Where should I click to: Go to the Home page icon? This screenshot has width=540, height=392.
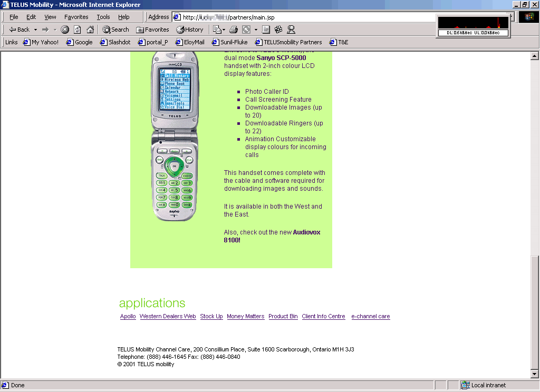(90, 30)
